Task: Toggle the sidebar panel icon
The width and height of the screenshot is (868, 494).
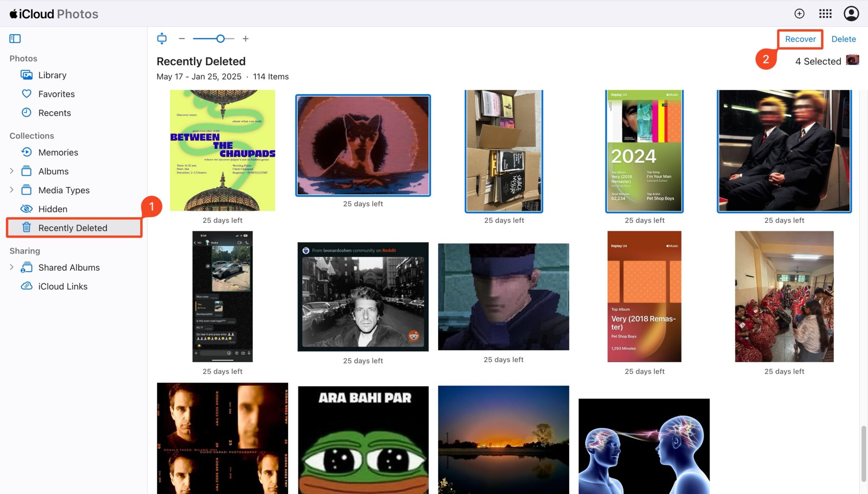Action: tap(15, 39)
